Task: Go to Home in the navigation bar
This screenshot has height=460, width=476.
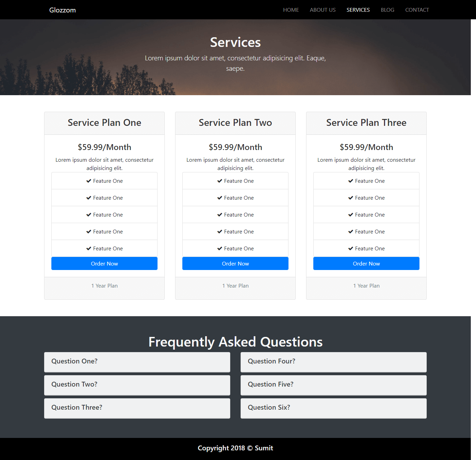Action: (291, 10)
